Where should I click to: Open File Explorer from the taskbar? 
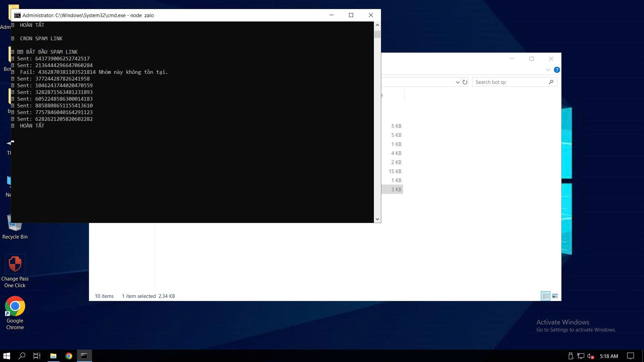[53, 356]
